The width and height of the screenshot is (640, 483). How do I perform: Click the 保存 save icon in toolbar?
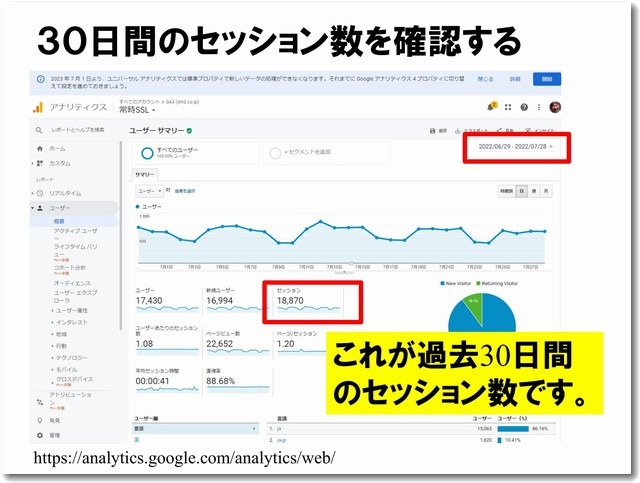pos(430,131)
